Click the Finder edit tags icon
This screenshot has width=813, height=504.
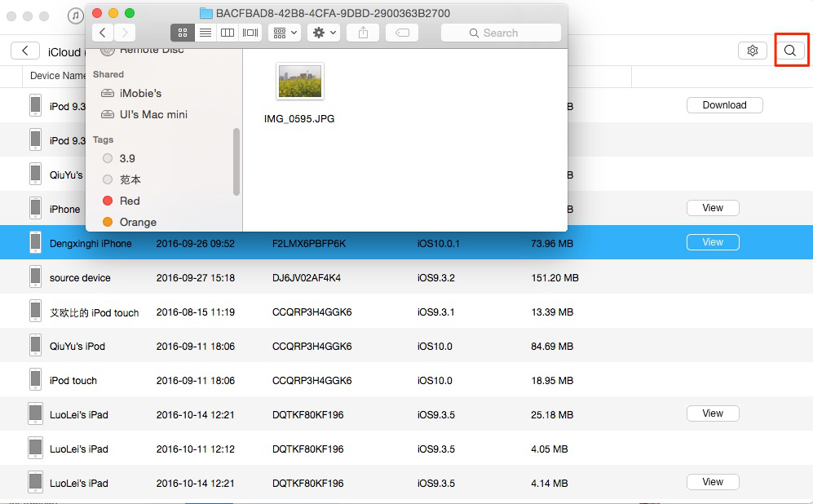point(402,33)
